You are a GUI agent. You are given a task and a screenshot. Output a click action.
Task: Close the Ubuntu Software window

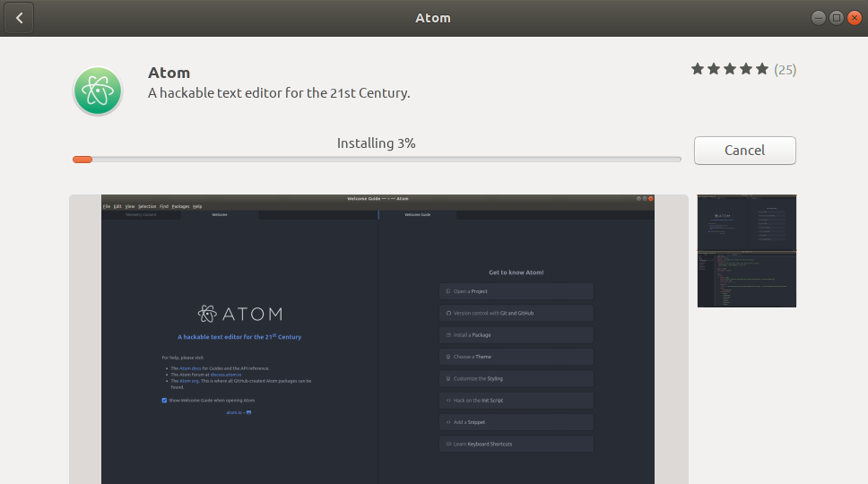pyautogui.click(x=854, y=18)
